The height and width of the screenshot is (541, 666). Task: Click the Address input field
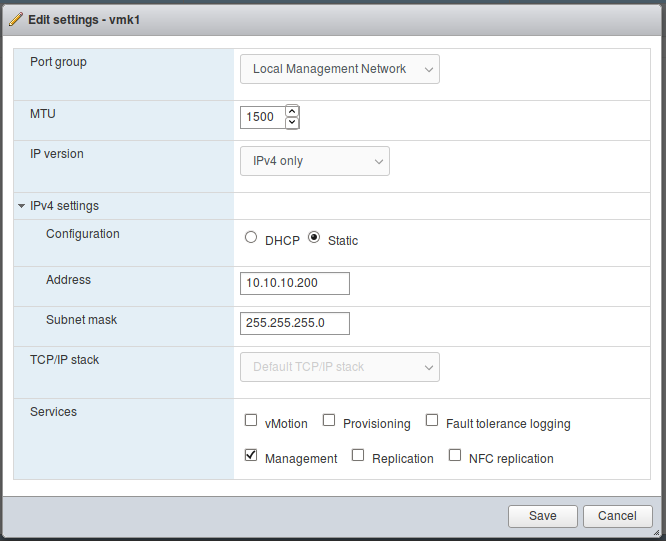click(x=295, y=283)
